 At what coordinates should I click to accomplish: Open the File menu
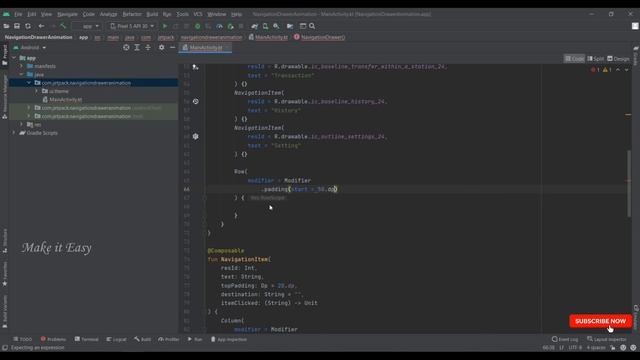(x=18, y=14)
